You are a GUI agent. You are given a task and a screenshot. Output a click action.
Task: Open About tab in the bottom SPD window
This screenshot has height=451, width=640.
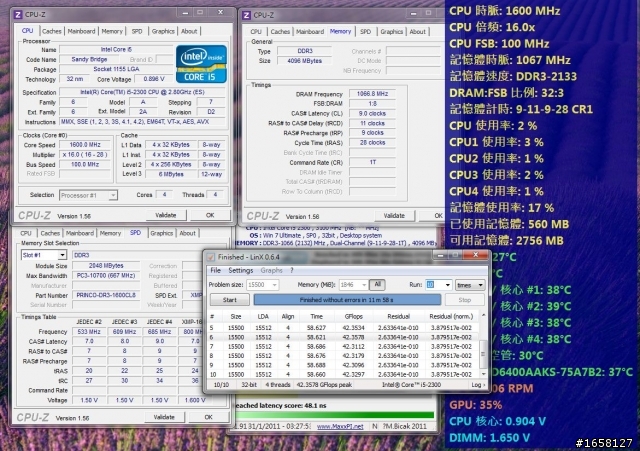(187, 233)
